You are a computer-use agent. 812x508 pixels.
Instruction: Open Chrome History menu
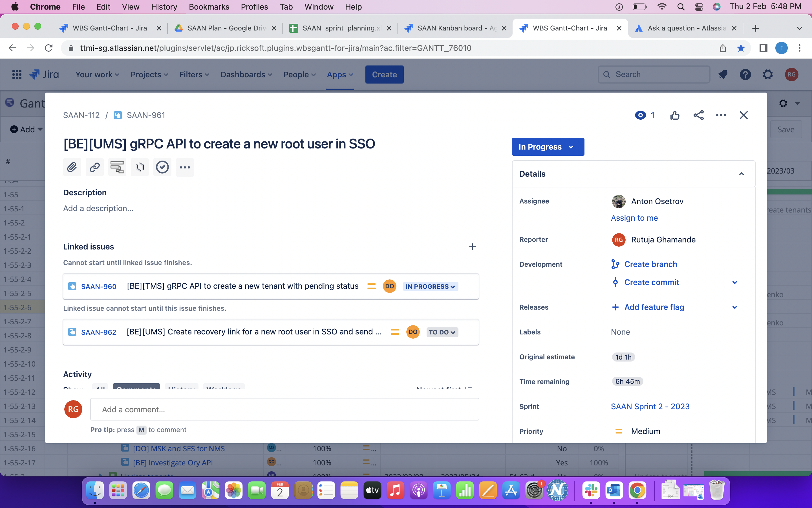(164, 7)
